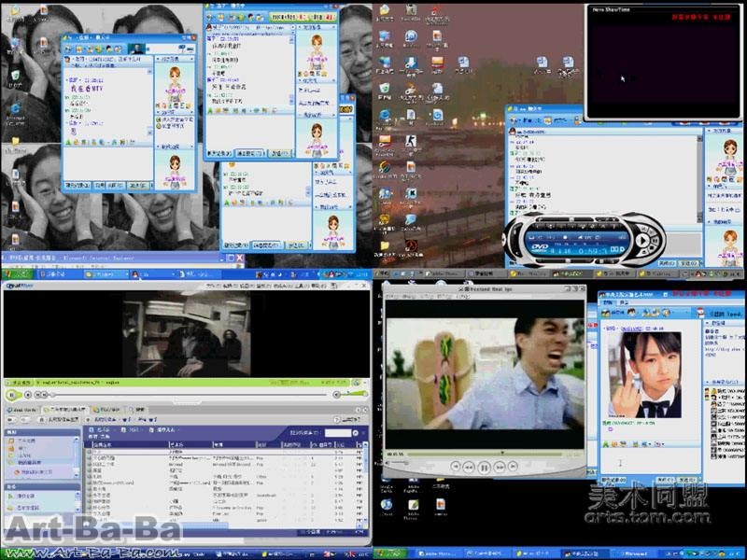Open the Real Guide tab in RealPlayer
Screen dimensions: 747x560
(21, 410)
